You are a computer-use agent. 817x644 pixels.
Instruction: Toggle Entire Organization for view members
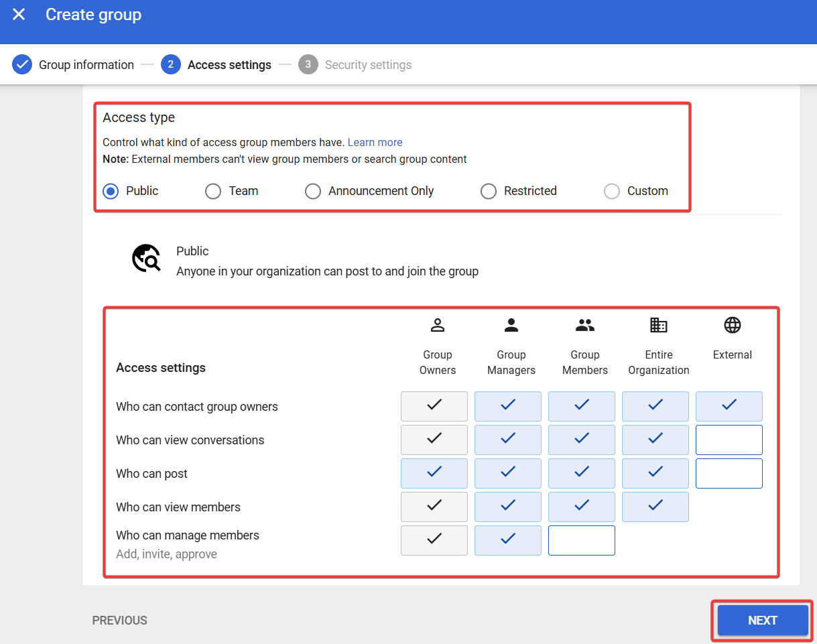coord(655,507)
